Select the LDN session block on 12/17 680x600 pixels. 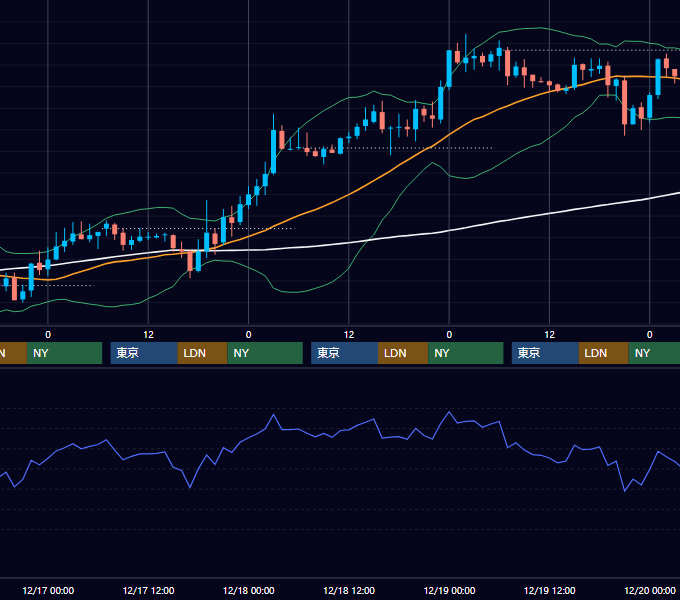[x=203, y=353]
